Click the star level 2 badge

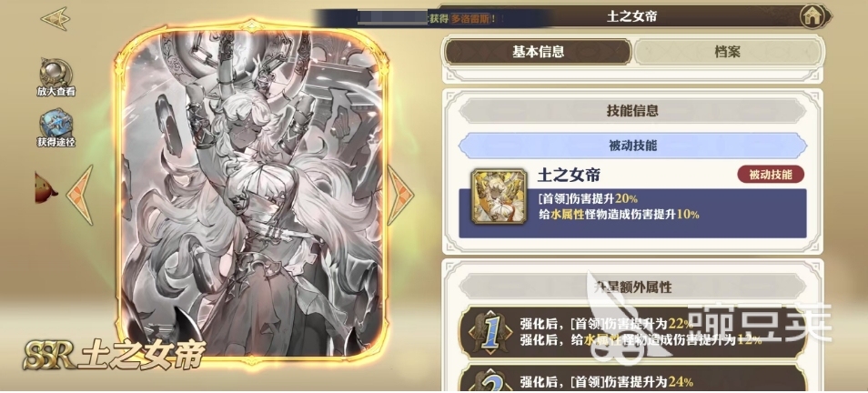490,379
